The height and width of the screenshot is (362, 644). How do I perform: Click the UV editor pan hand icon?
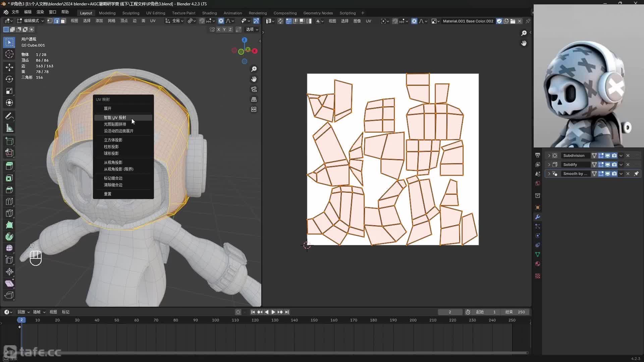524,43
